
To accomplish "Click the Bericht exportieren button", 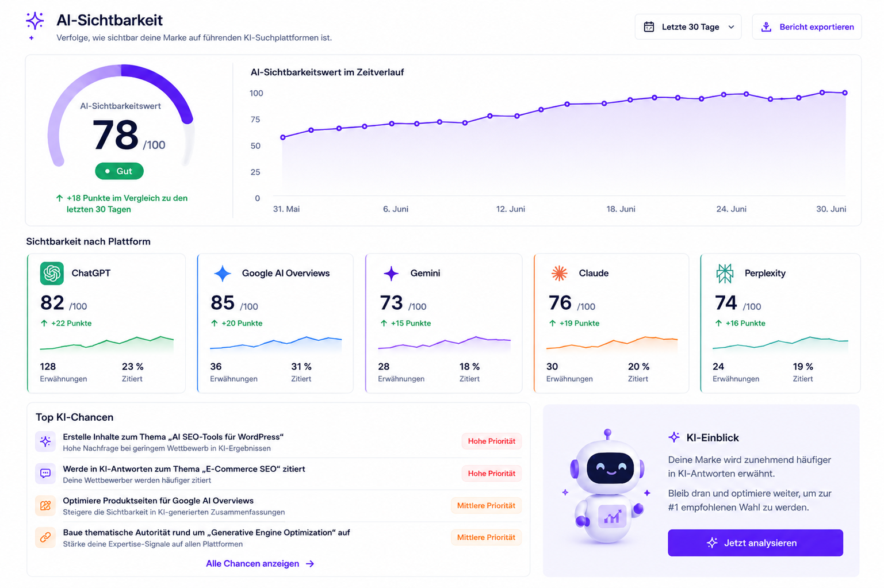I will click(806, 27).
